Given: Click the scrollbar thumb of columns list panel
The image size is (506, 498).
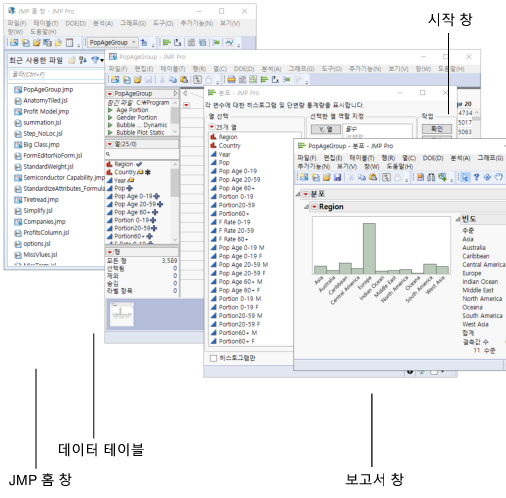Looking at the screenshot, I should click(174, 183).
